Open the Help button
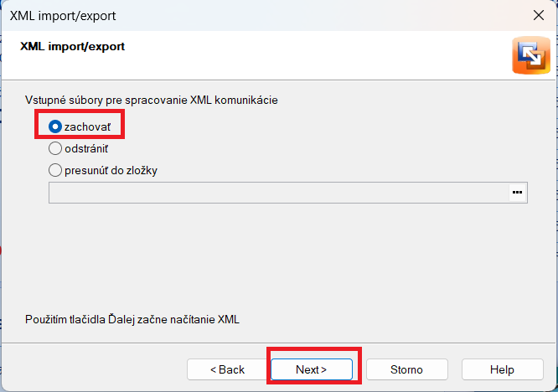The image size is (558, 392). pyautogui.click(x=502, y=369)
